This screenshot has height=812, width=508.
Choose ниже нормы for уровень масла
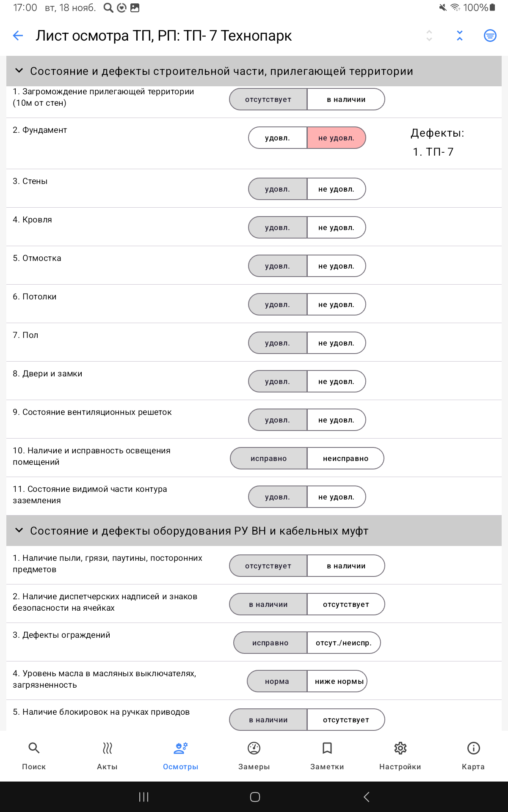pos(339,681)
